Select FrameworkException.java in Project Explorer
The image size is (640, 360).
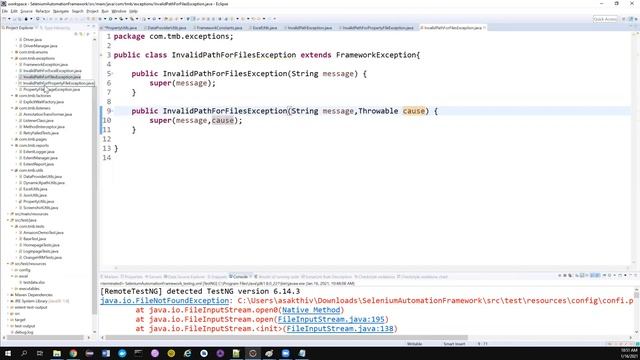click(45, 64)
